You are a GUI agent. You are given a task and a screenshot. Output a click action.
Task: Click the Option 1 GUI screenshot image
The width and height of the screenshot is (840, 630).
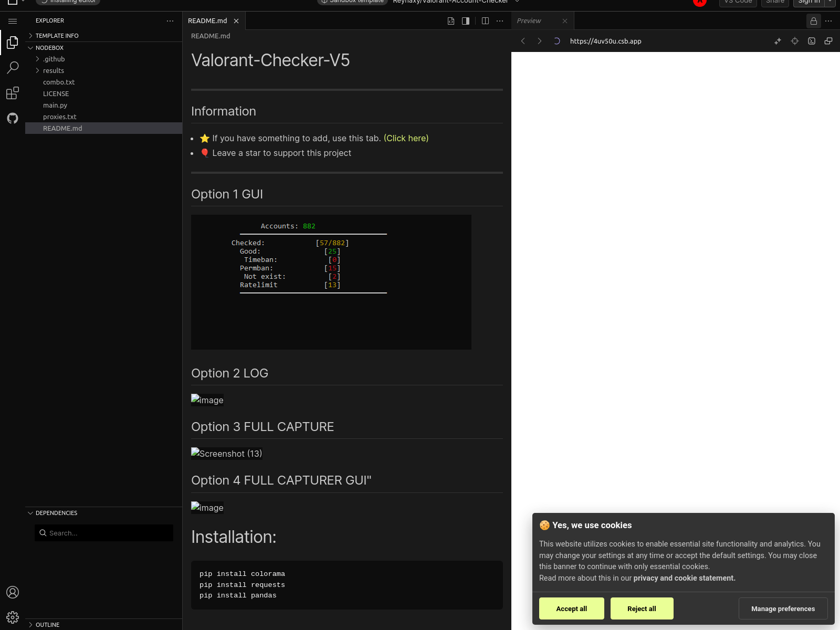click(x=331, y=282)
